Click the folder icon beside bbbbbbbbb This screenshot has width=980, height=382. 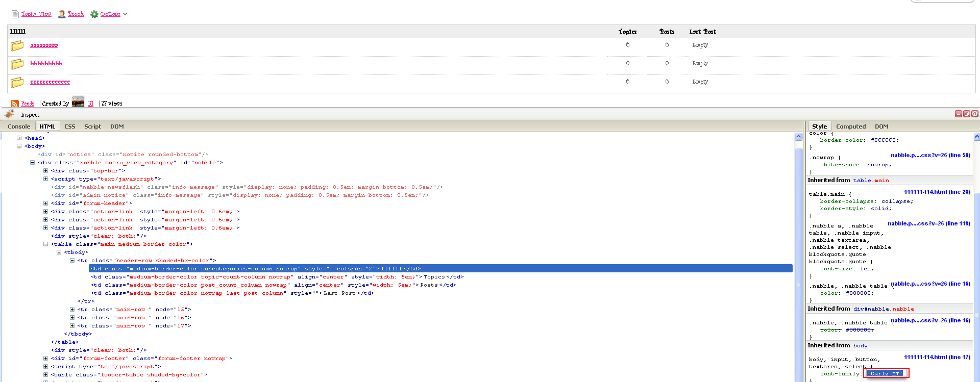tap(17, 64)
